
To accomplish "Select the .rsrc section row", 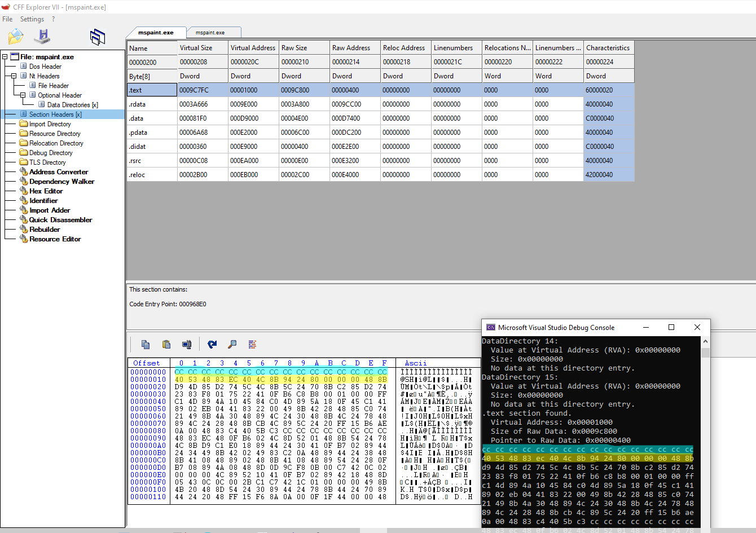I will pyautogui.click(x=381, y=160).
